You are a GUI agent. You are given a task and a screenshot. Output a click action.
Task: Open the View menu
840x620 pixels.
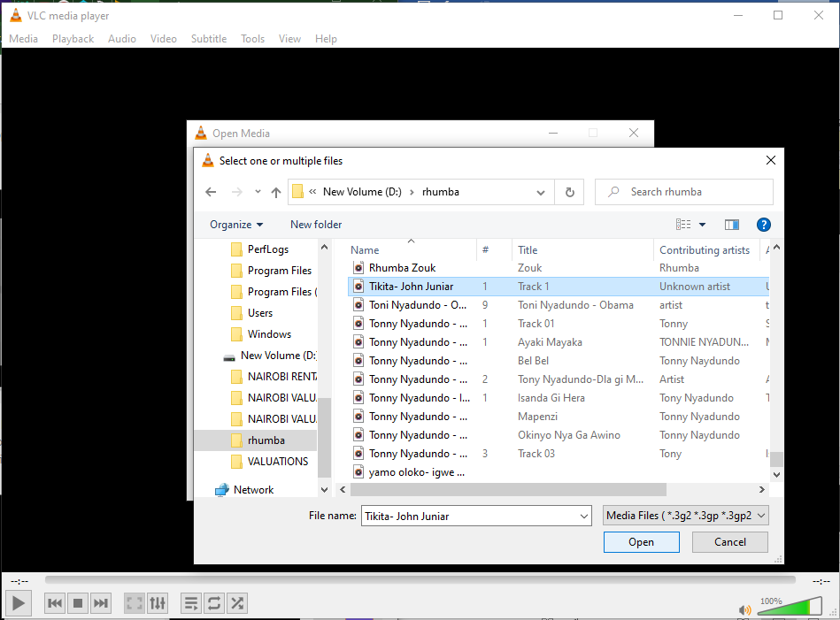click(289, 39)
